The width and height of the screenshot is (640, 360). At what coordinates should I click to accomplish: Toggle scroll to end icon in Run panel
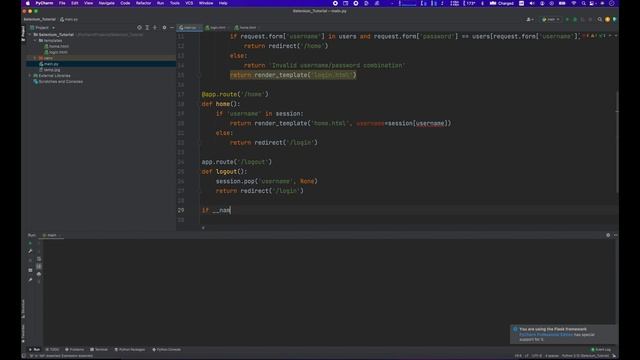[39, 266]
